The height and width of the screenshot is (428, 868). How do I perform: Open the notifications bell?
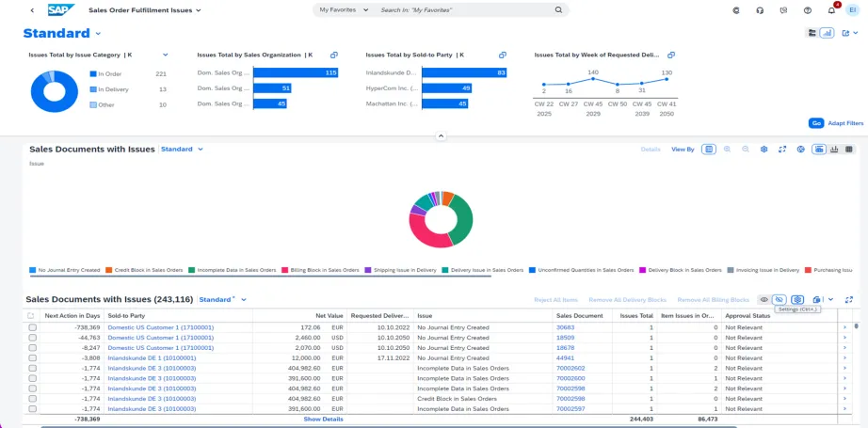point(831,10)
